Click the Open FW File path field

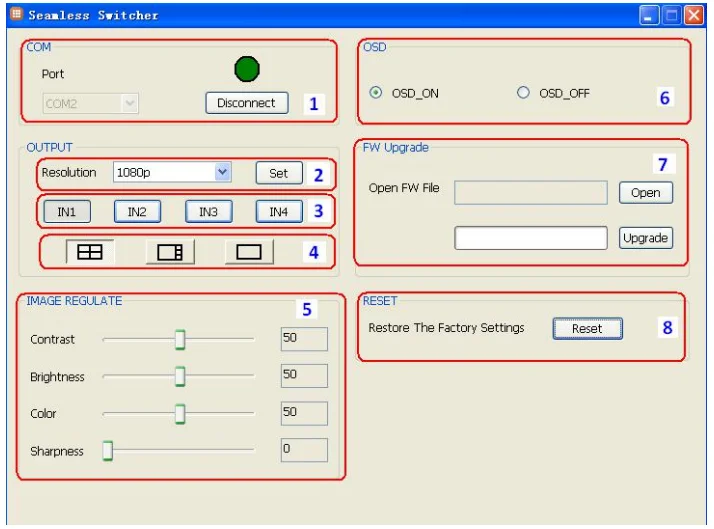click(531, 193)
